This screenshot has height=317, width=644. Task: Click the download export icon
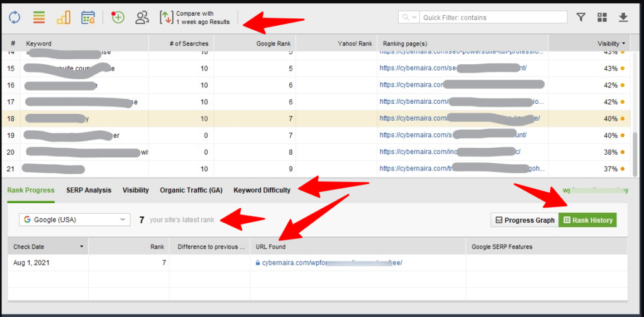click(623, 18)
